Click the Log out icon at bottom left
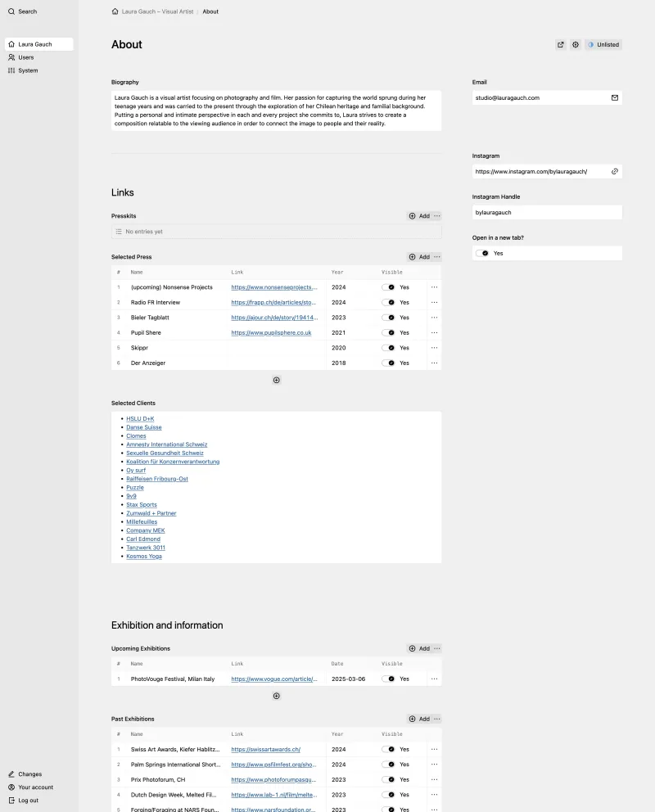This screenshot has height=812, width=655. click(11, 800)
